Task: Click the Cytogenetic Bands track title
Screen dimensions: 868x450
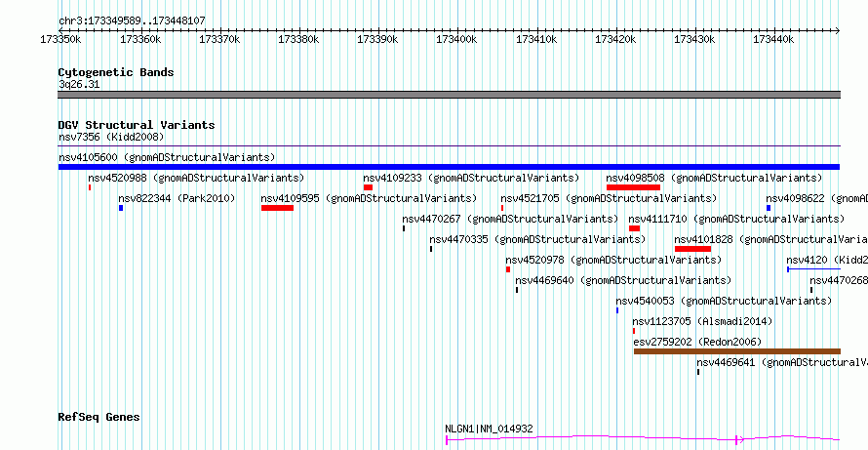Action: click(x=116, y=72)
